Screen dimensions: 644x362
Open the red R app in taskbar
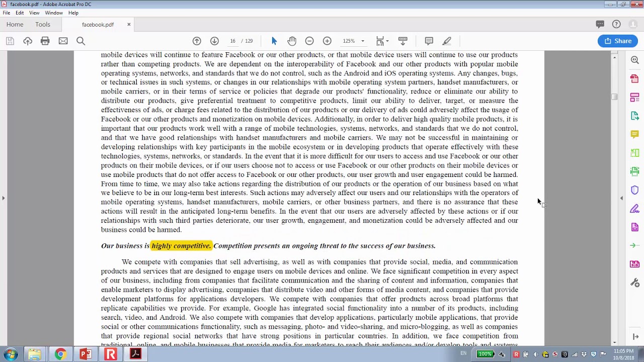tap(110, 354)
